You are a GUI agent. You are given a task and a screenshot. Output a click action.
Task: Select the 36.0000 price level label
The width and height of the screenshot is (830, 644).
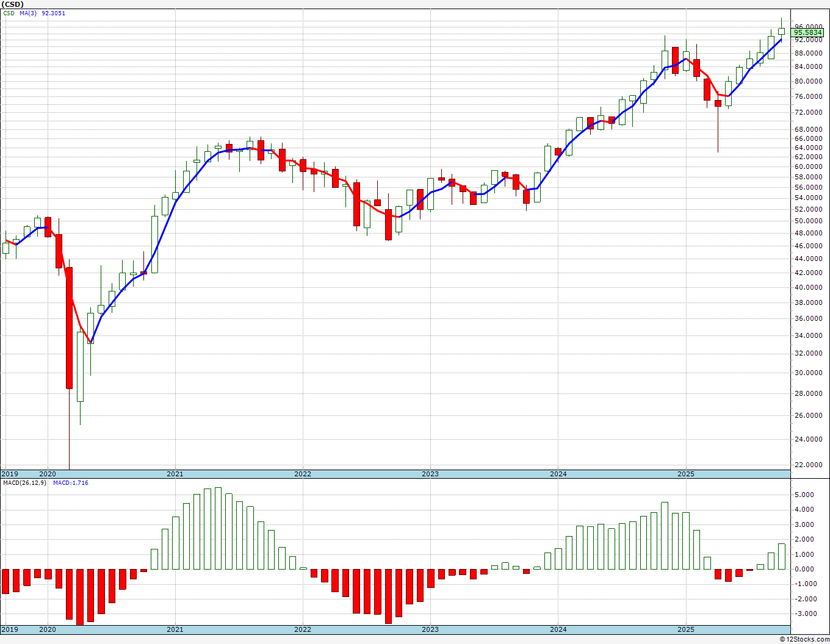(809, 318)
